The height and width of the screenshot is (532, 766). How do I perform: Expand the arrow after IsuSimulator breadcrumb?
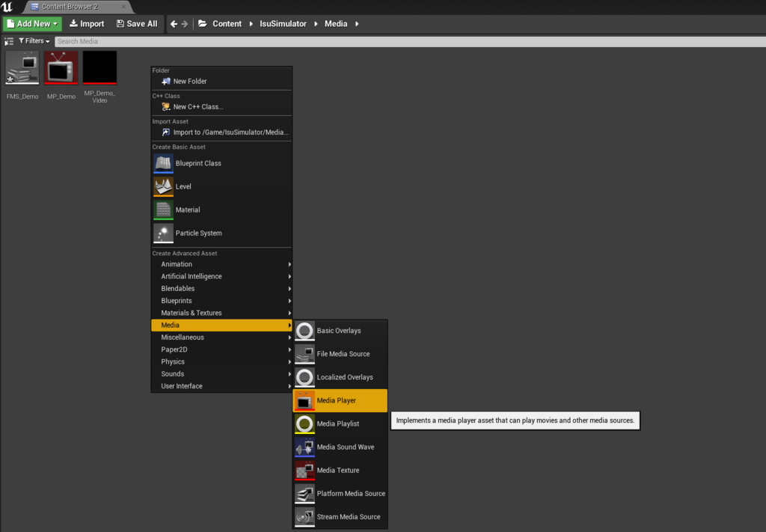click(x=316, y=23)
